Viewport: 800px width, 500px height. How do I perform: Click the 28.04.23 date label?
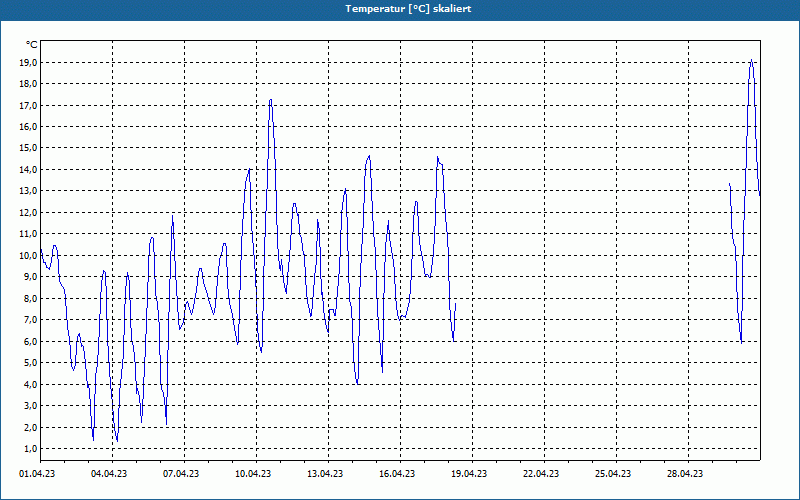click(684, 474)
